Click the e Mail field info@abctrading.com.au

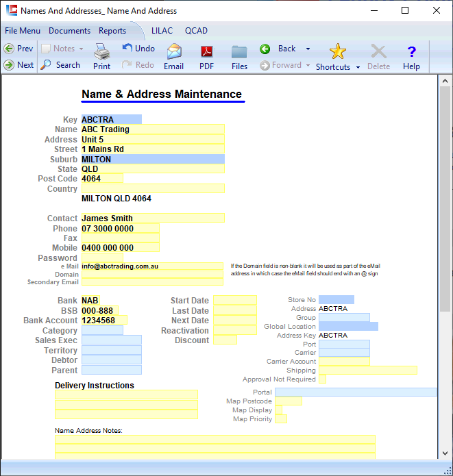pyautogui.click(x=153, y=266)
